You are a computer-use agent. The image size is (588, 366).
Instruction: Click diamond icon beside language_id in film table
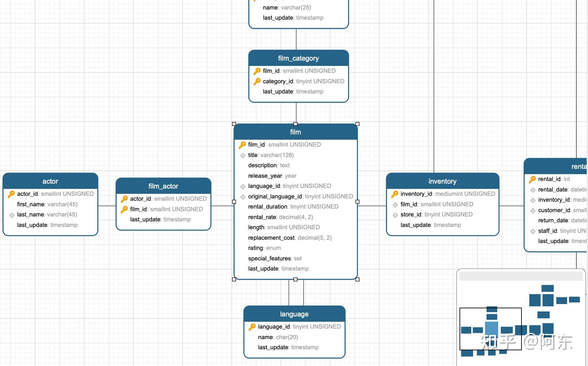[243, 186]
